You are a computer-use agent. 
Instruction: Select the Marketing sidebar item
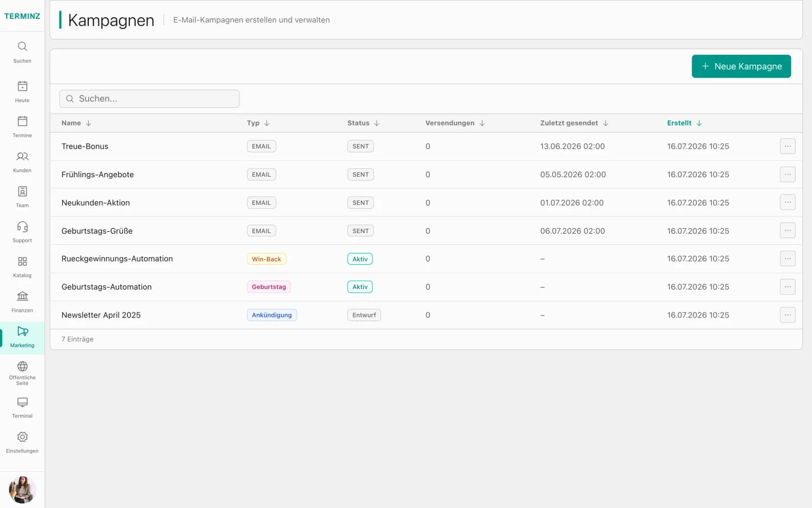(x=22, y=337)
